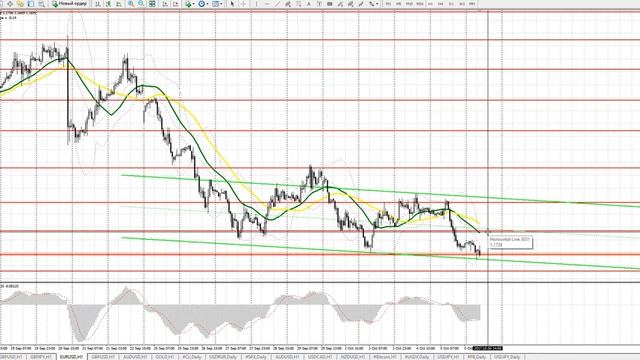Viewport: 640px width, 360px height.
Task: Switch timeframe to H1
Action: click(430, 4)
